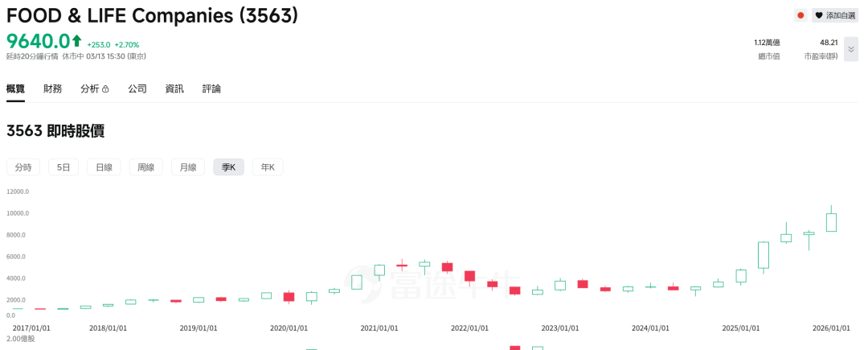The height and width of the screenshot is (350, 868).
Task: Click the lock icon beside 分析
Action: (x=105, y=89)
